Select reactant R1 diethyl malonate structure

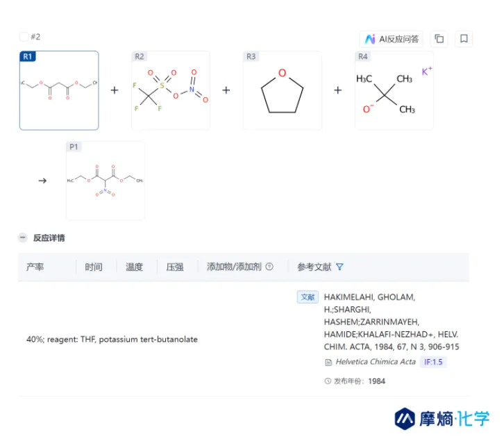(x=59, y=91)
